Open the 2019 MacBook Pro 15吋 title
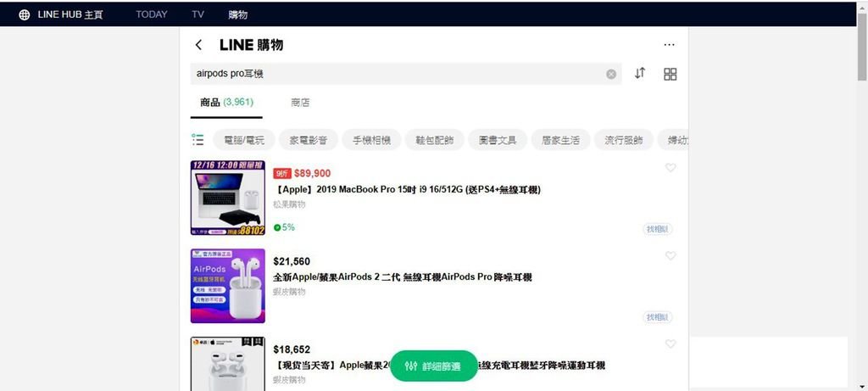868x391 pixels. pyautogui.click(x=407, y=189)
